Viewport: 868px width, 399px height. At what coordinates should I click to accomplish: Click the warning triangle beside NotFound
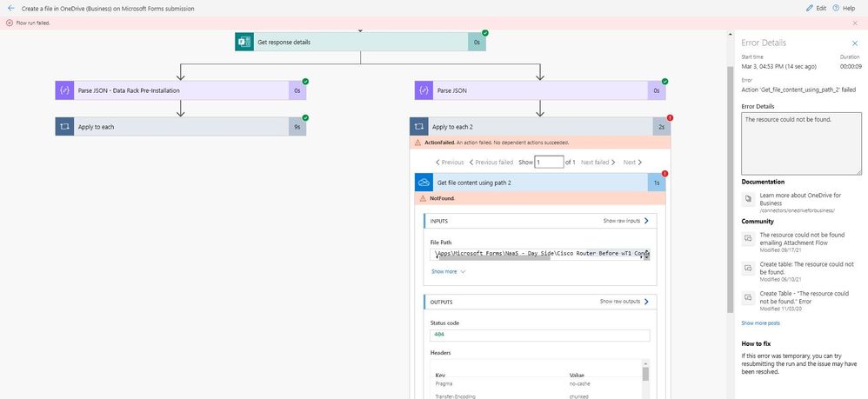click(423, 198)
